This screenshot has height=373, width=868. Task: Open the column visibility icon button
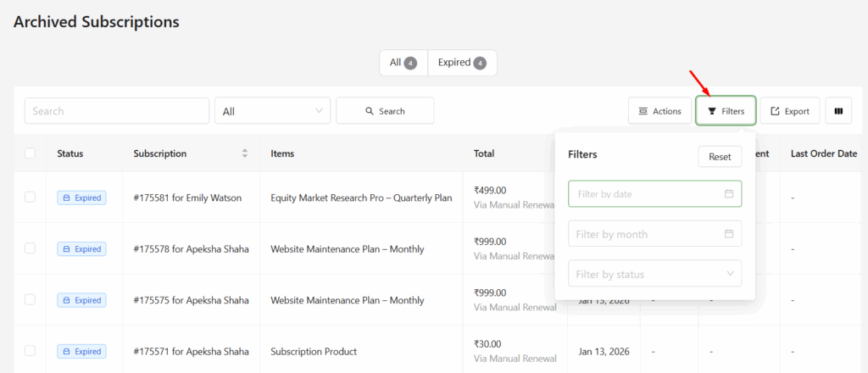tap(838, 111)
